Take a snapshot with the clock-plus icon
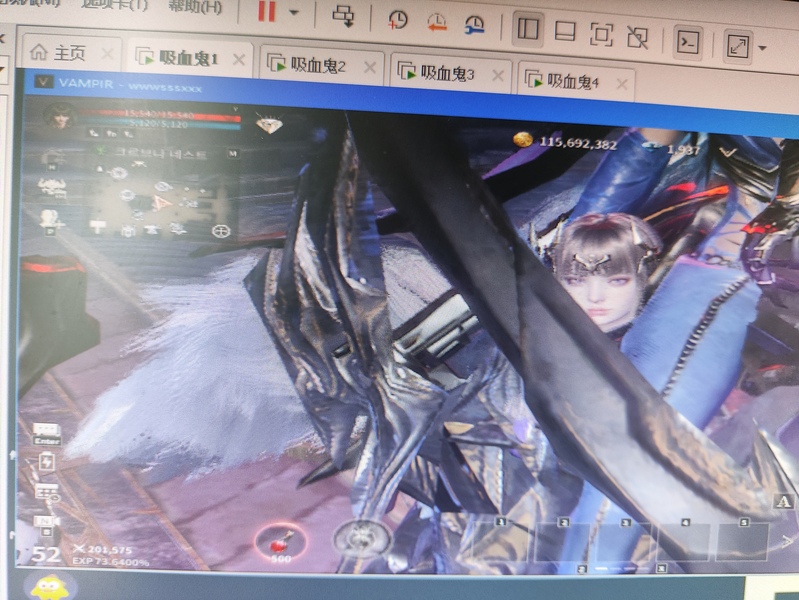 point(397,20)
